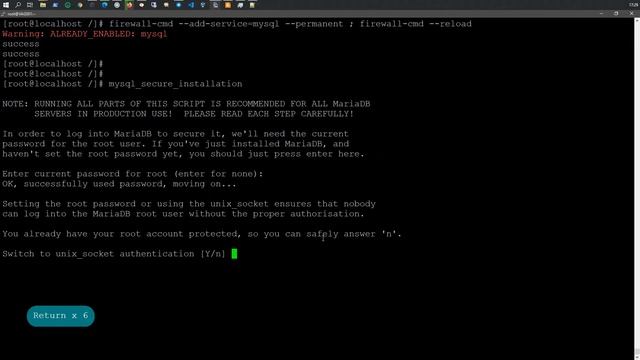Click the red 'Warning: ALREADY_ENABLED: mysql' line
The image size is (640, 360).
pos(84,34)
